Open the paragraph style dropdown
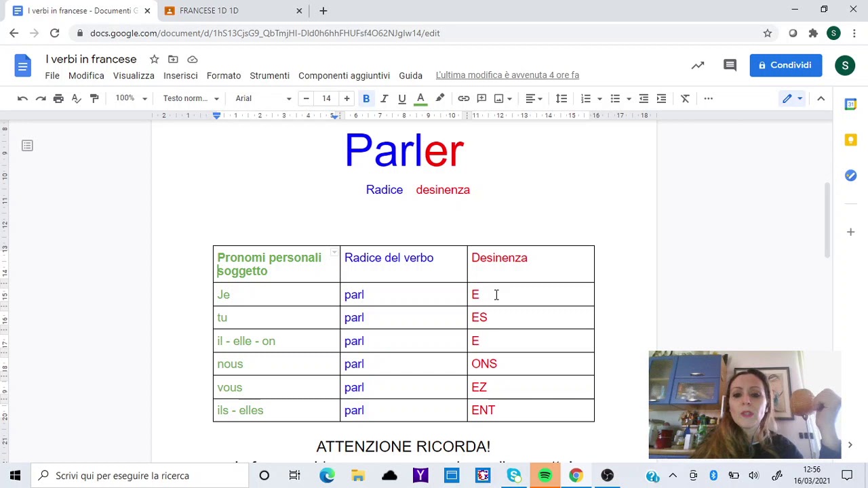Viewport: 868px width, 488px height. (x=191, y=98)
